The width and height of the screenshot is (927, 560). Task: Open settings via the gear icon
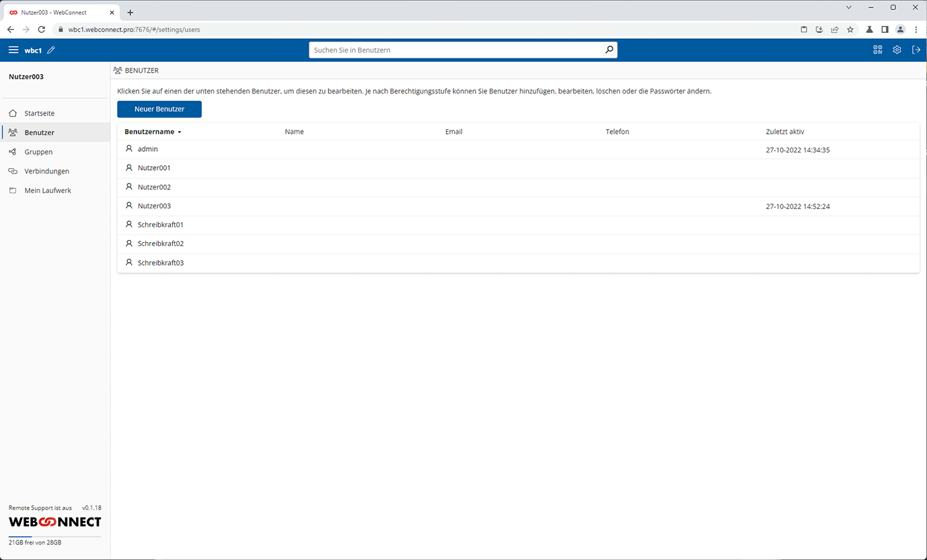click(897, 49)
